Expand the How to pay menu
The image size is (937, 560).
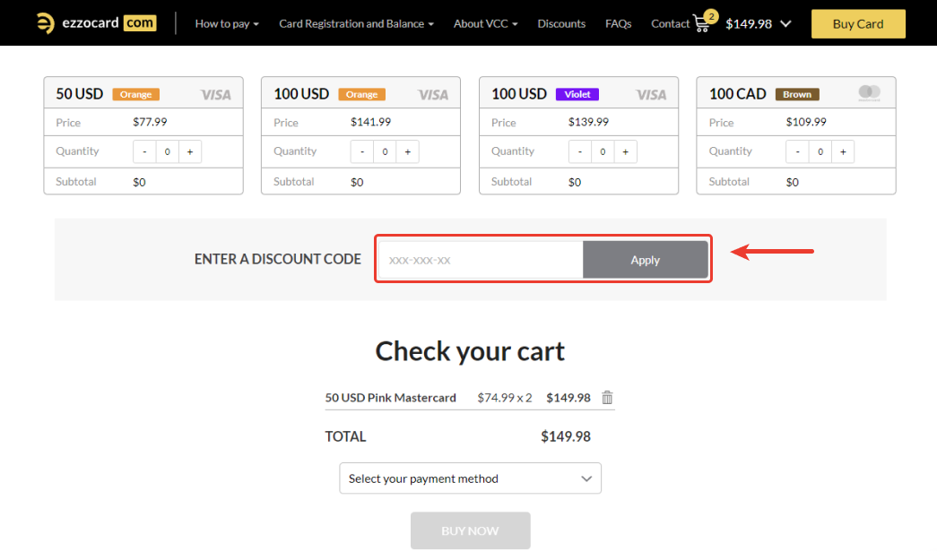point(227,23)
